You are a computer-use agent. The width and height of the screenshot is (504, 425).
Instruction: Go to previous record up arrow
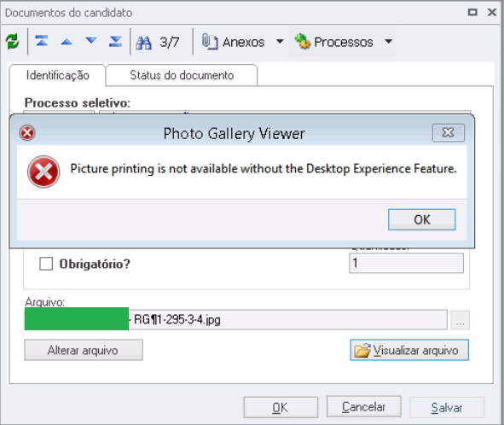click(67, 42)
